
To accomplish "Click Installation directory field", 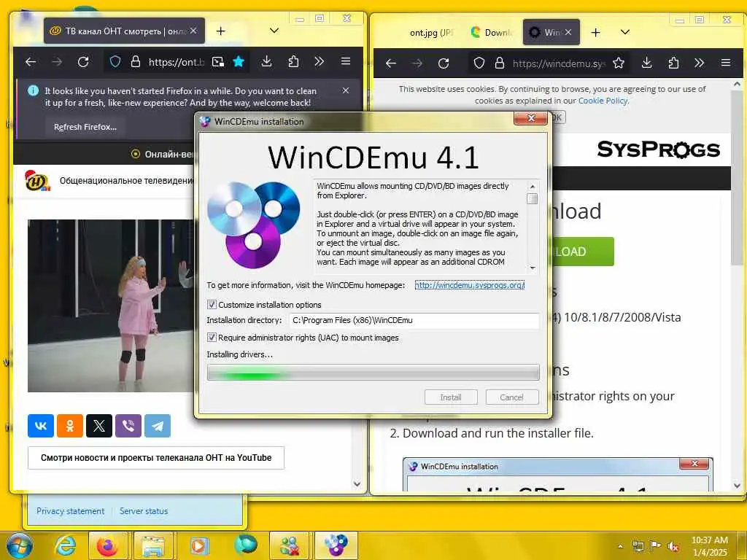I will coord(414,321).
